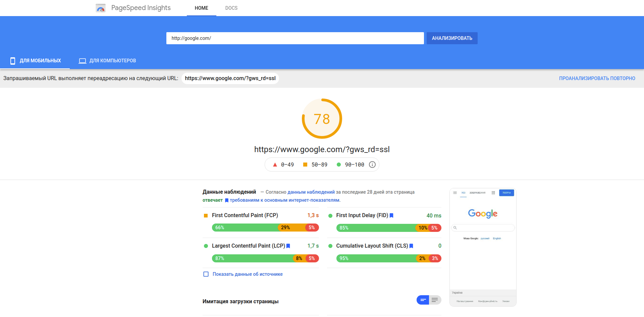Click bookmark icon before core web vitals link
The width and height of the screenshot is (644, 317).
point(227,200)
